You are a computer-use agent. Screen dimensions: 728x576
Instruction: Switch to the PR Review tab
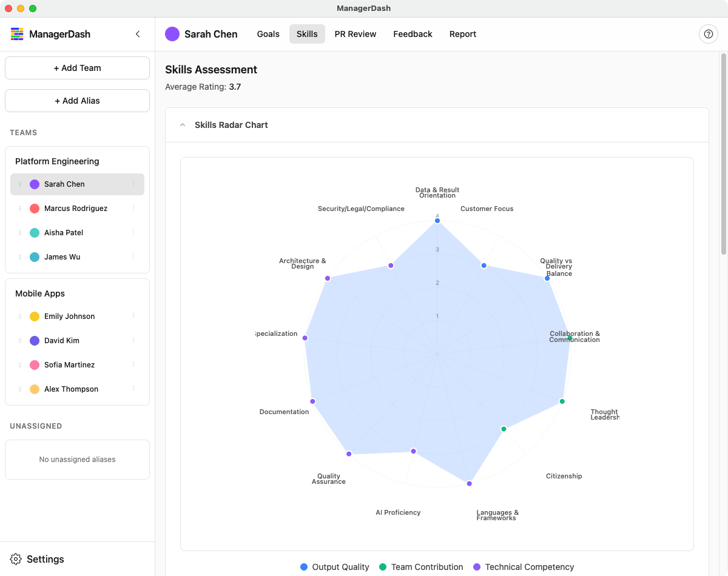tap(356, 34)
